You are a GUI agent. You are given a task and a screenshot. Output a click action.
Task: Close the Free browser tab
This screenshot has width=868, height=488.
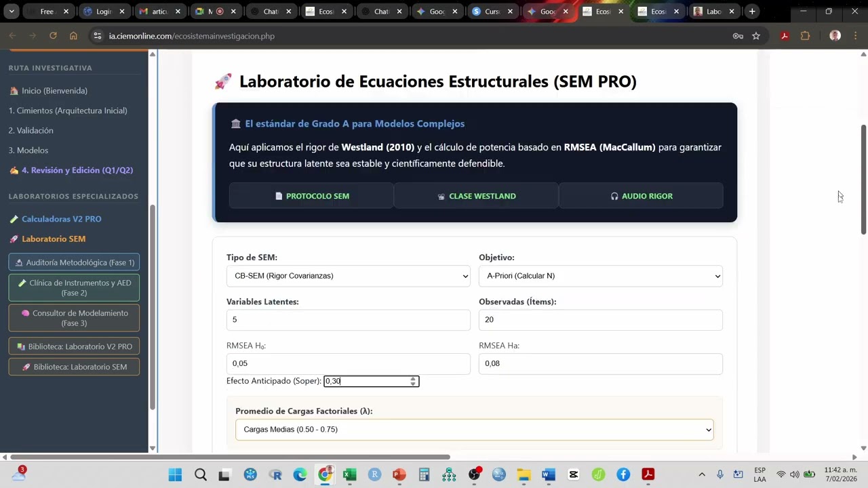point(66,12)
